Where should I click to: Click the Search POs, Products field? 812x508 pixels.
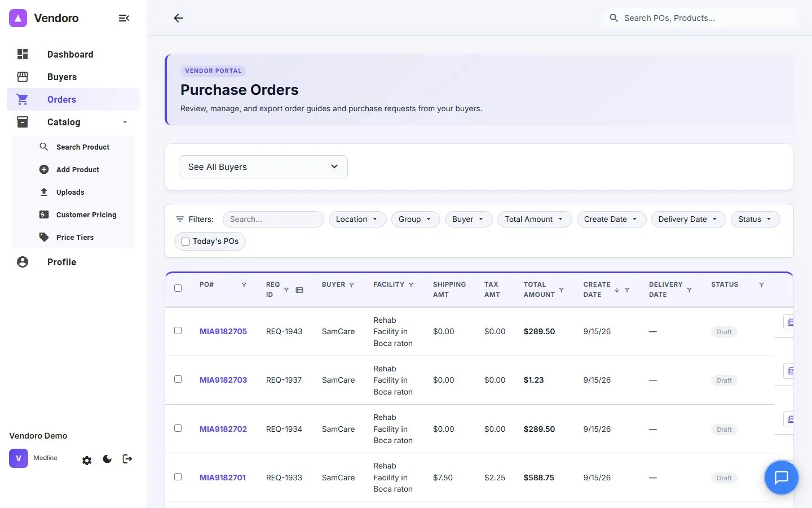tap(699, 18)
